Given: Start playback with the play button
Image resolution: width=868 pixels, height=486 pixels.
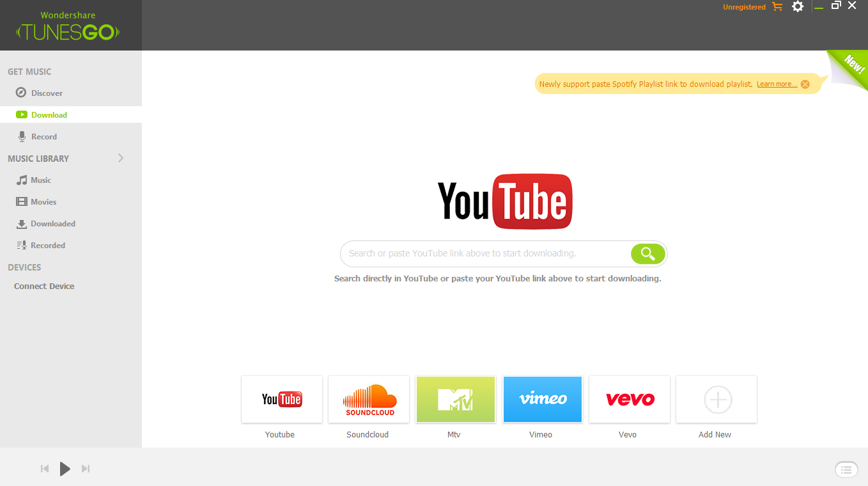Looking at the screenshot, I should 65,469.
